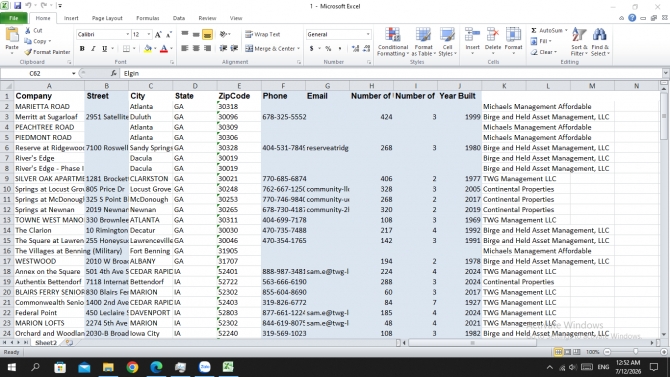
Task: Select the Sheet2 worksheet tab
Action: coord(46,342)
